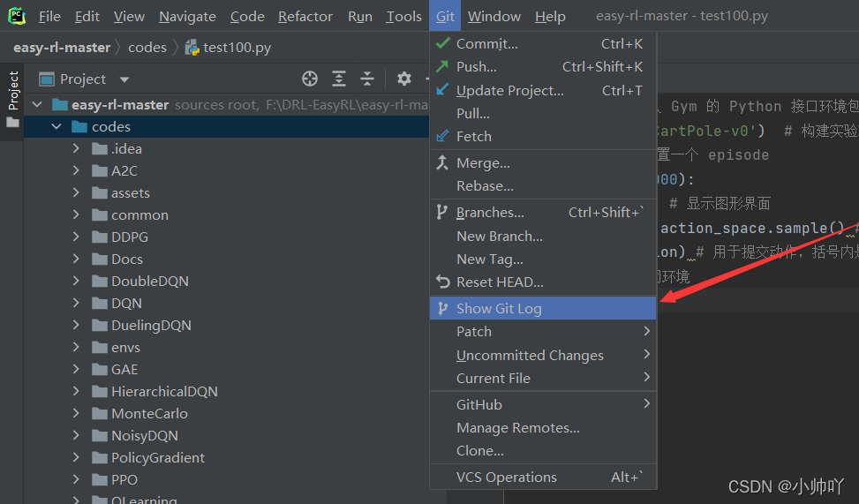Expand the DDPG folder chevron
Image resolution: width=859 pixels, height=504 pixels.
click(76, 237)
